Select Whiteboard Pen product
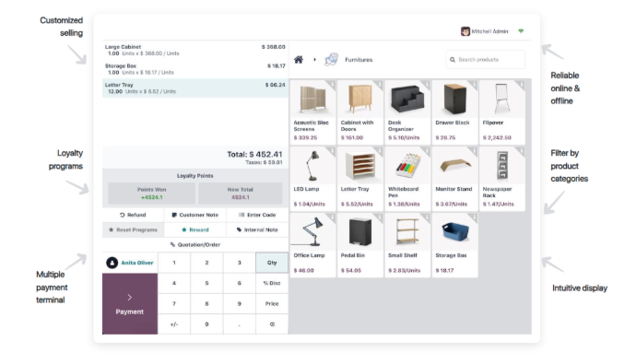Viewport: 636px width, 364px height. [407, 179]
